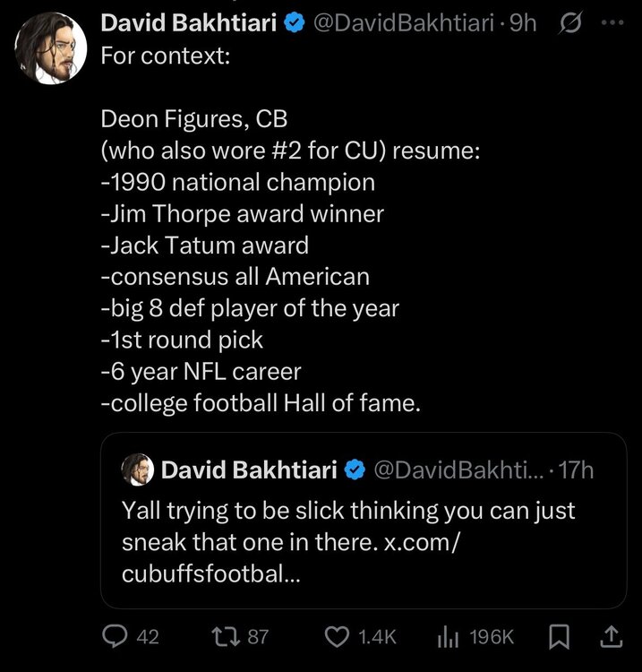Image resolution: width=642 pixels, height=672 pixels.
Task: Open the three-dot more options menu
Action: tap(612, 23)
